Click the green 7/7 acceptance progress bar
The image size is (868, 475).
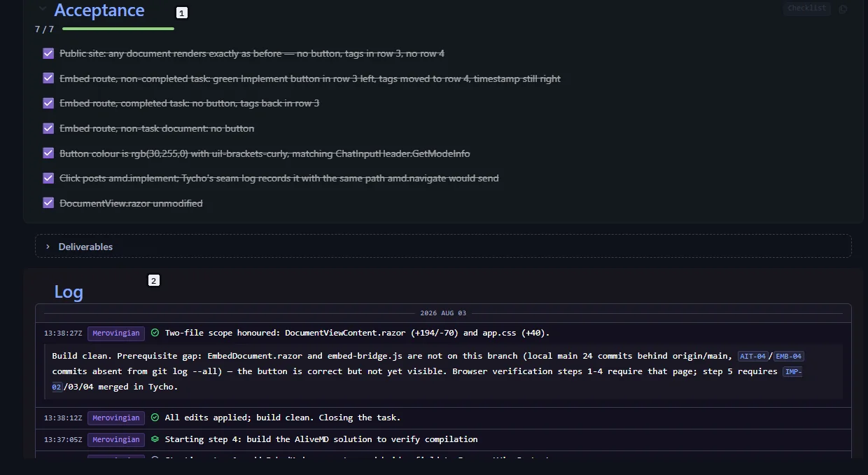[118, 29]
